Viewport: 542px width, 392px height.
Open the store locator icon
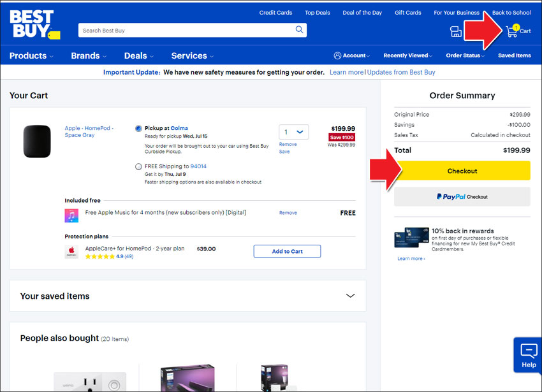click(x=455, y=31)
